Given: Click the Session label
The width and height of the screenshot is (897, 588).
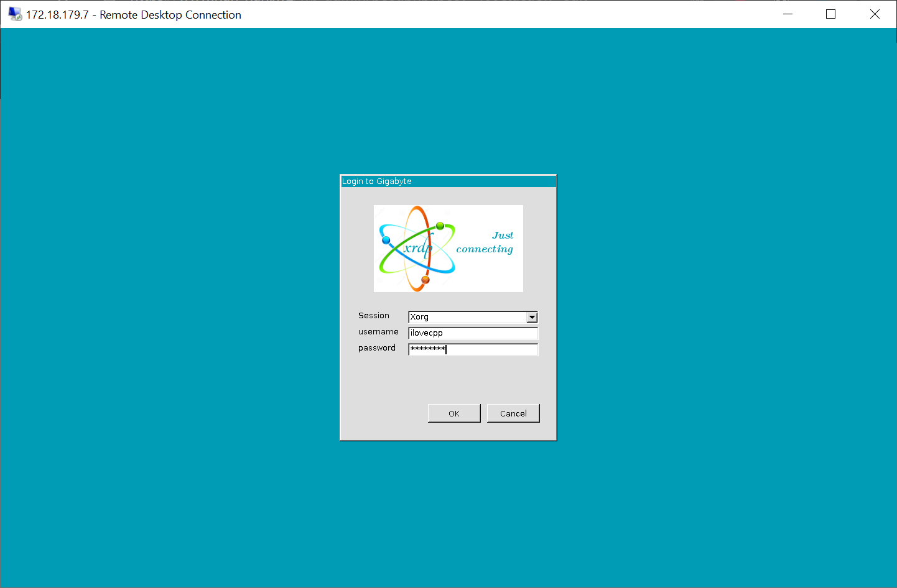Looking at the screenshot, I should tap(374, 316).
